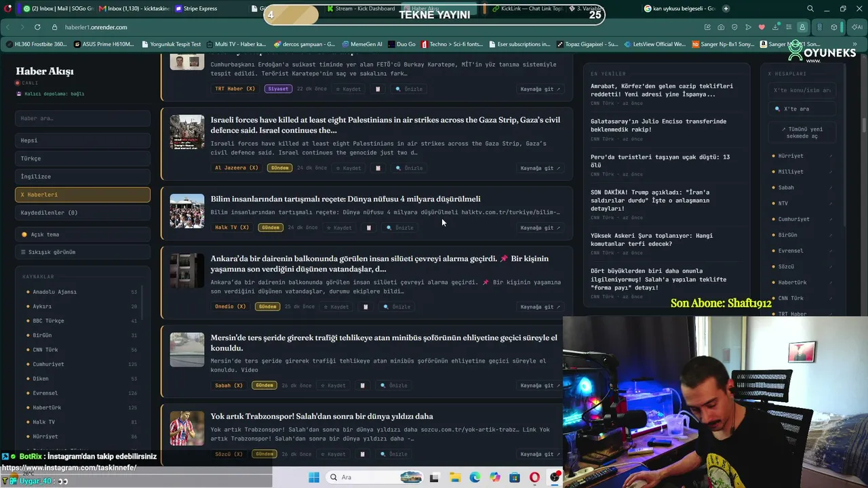Open Kaydedilenler (0) saved list
Viewport: 868px width, 488px height.
pos(83,213)
